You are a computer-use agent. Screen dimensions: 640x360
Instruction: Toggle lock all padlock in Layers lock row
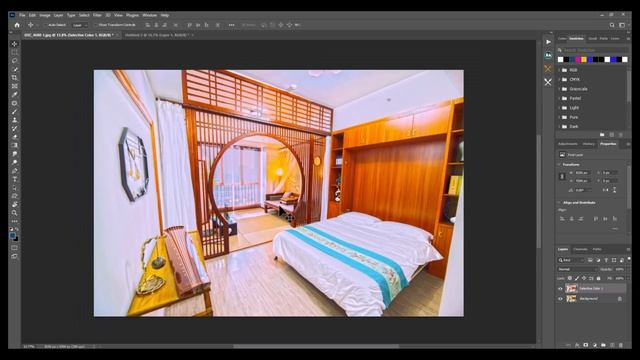[x=598, y=278]
